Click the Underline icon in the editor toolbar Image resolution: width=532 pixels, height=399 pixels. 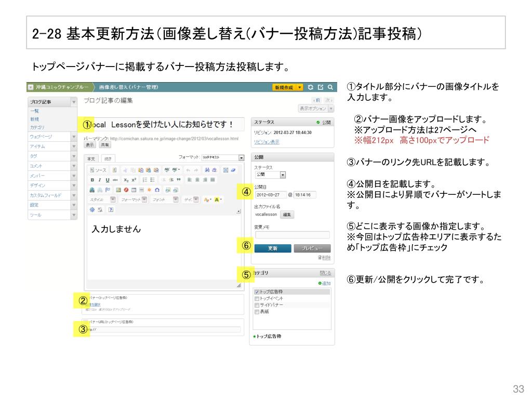tap(107, 180)
